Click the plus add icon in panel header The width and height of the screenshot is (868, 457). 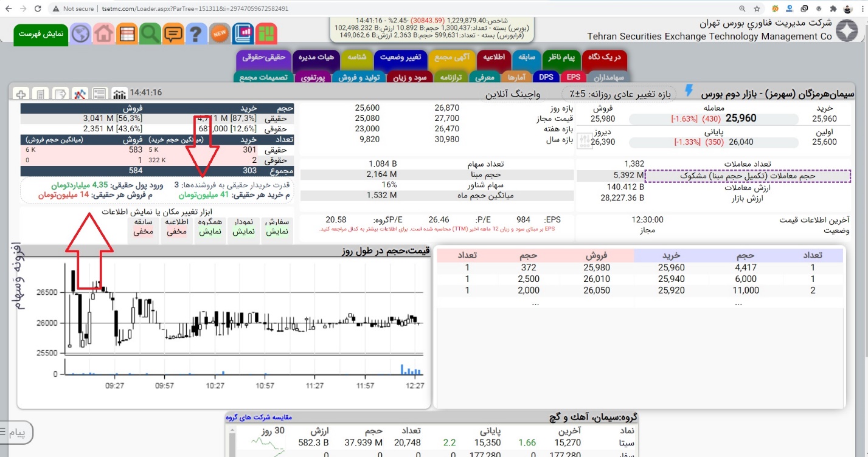pyautogui.click(x=21, y=94)
